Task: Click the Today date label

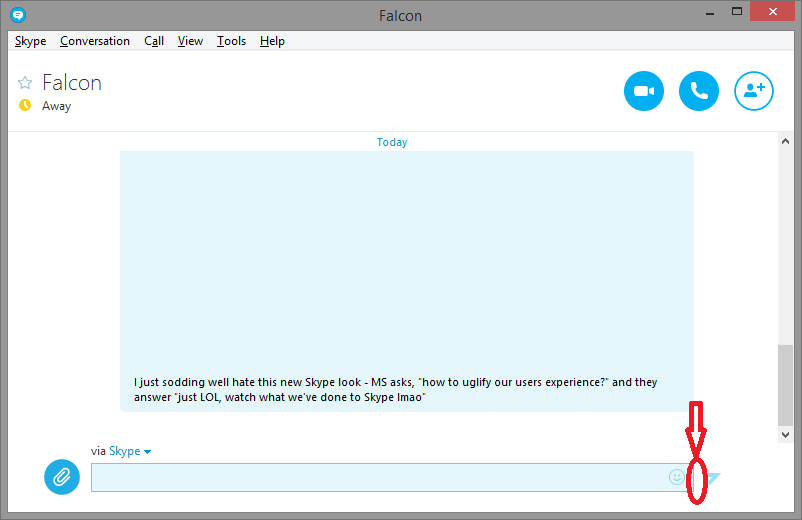Action: point(392,142)
